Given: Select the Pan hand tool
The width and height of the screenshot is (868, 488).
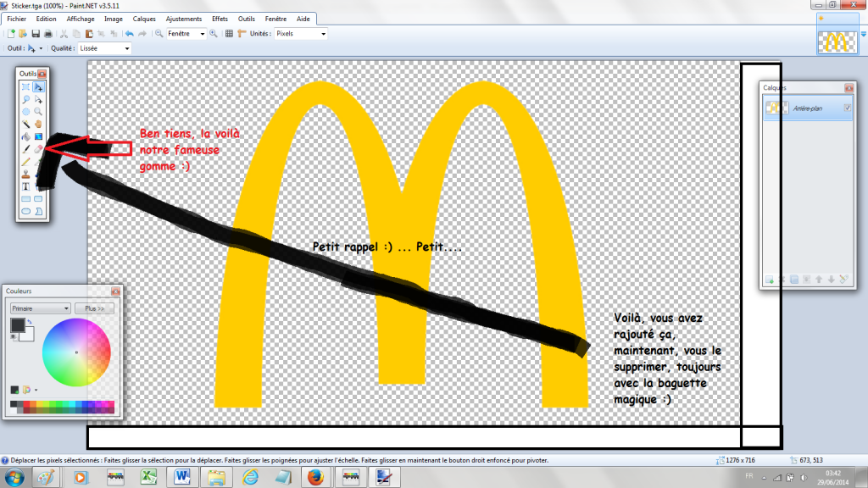Looking at the screenshot, I should [x=38, y=124].
